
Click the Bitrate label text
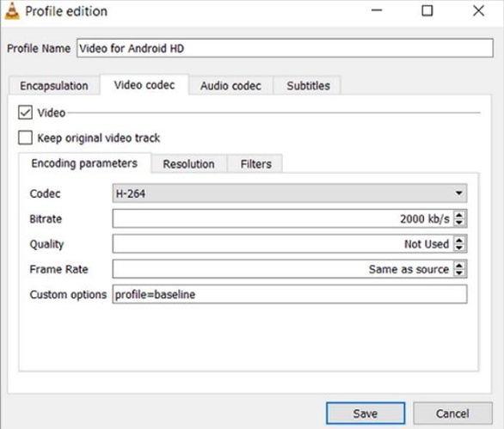pyautogui.click(x=46, y=219)
